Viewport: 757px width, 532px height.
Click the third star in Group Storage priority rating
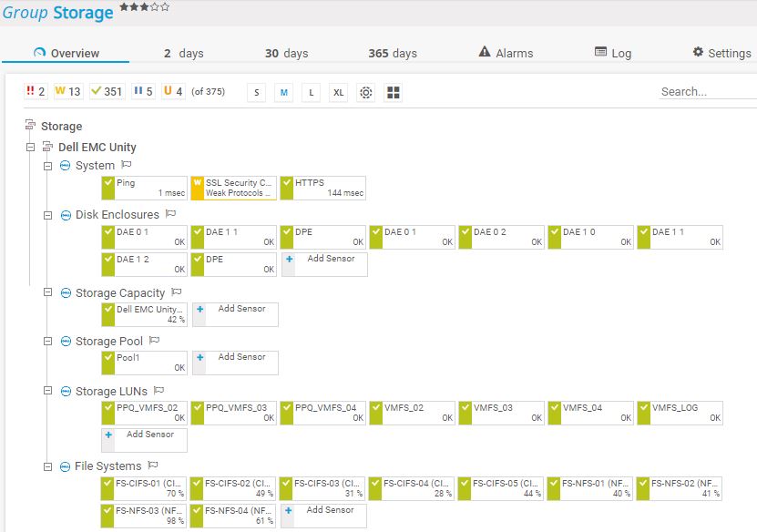(x=144, y=6)
